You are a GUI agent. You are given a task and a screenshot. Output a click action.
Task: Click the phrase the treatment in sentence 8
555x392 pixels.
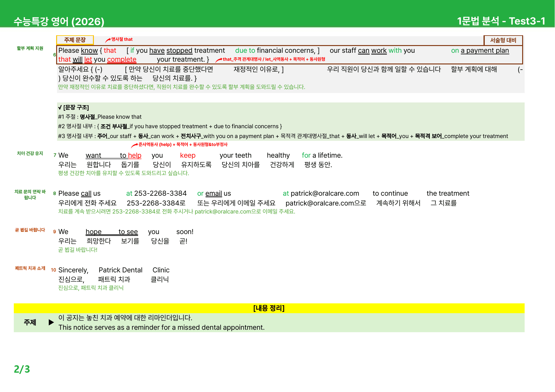pos(448,194)
